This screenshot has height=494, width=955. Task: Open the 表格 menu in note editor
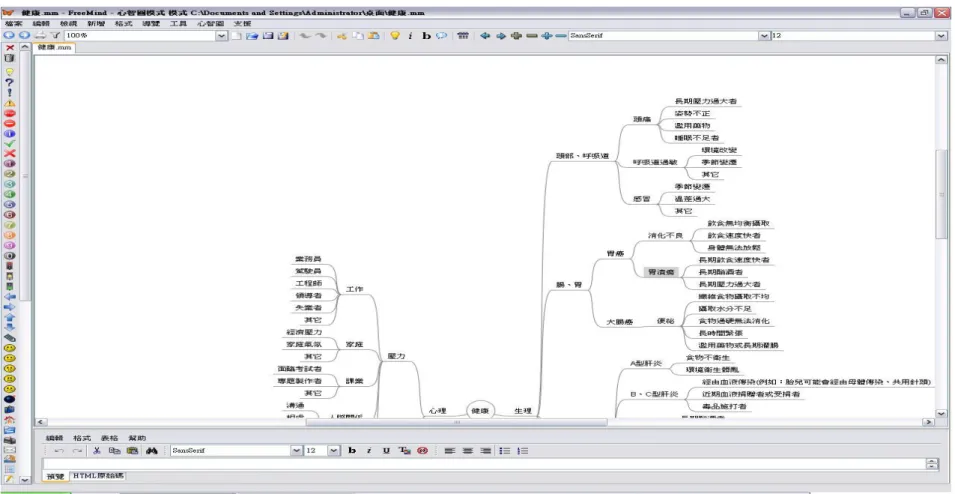coord(110,437)
